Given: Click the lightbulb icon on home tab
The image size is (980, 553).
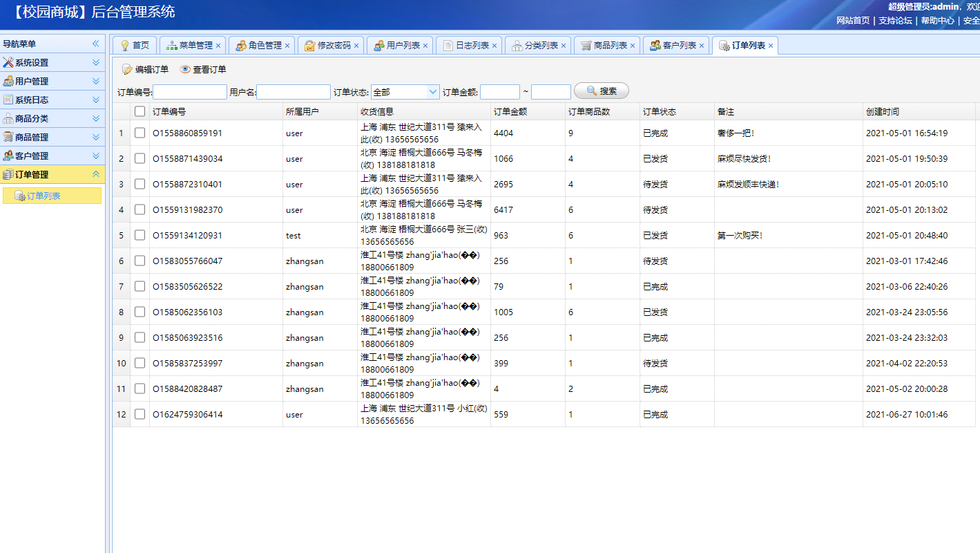Looking at the screenshot, I should (125, 46).
